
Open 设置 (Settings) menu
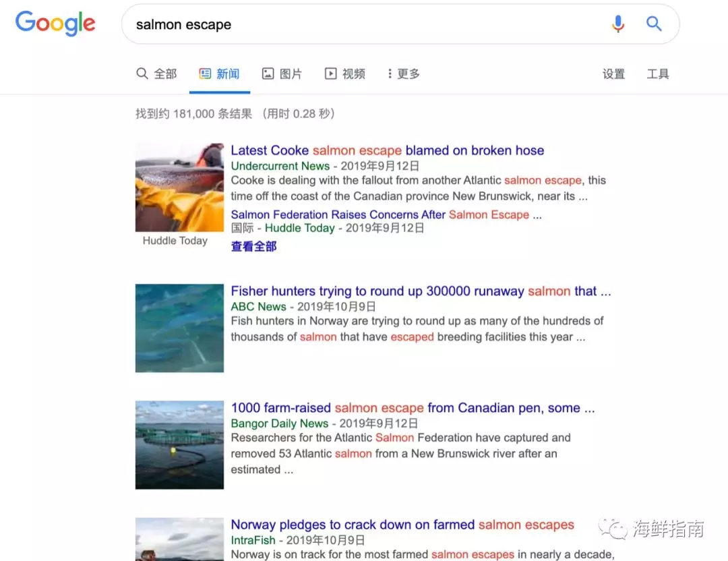pos(613,74)
